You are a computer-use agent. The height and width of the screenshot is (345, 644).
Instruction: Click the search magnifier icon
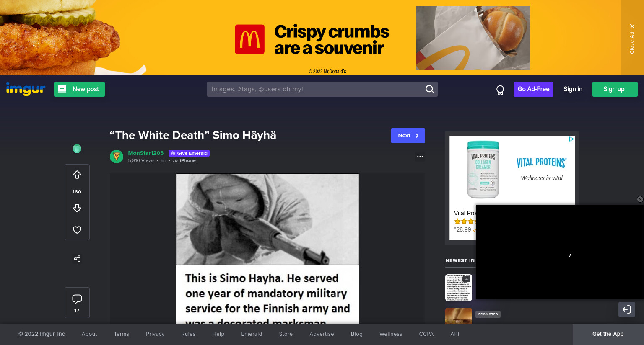click(x=430, y=89)
